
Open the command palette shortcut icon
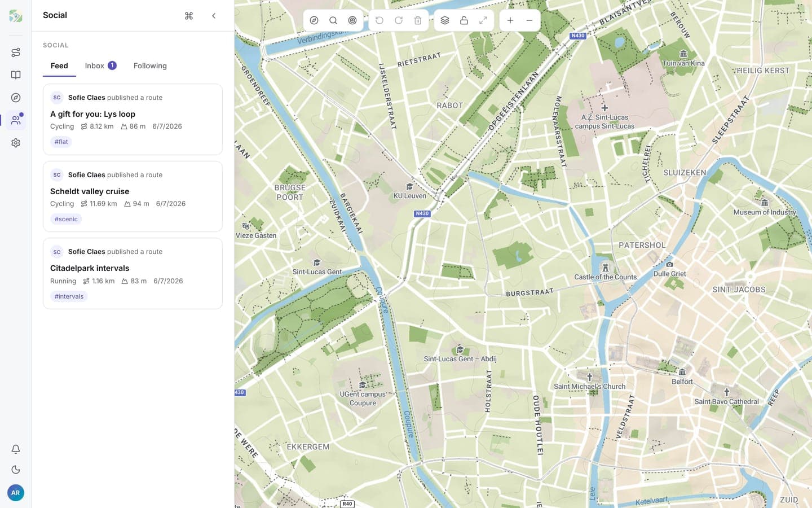[189, 16]
